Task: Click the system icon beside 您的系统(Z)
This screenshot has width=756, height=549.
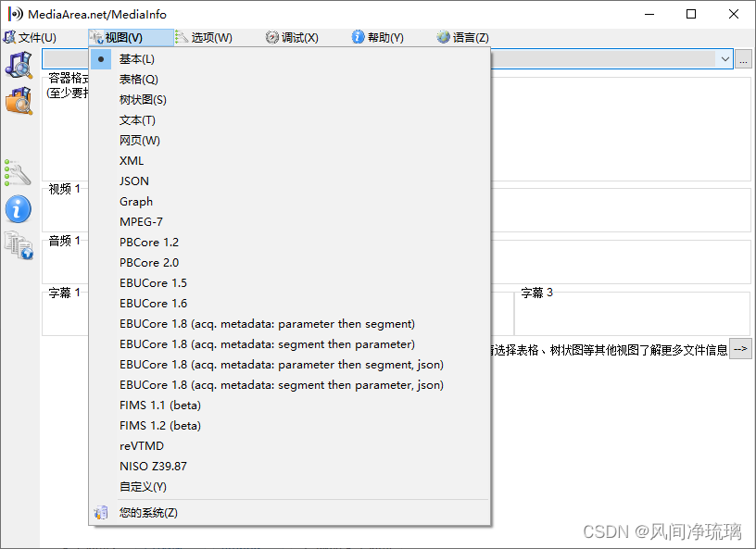Action: point(101,512)
